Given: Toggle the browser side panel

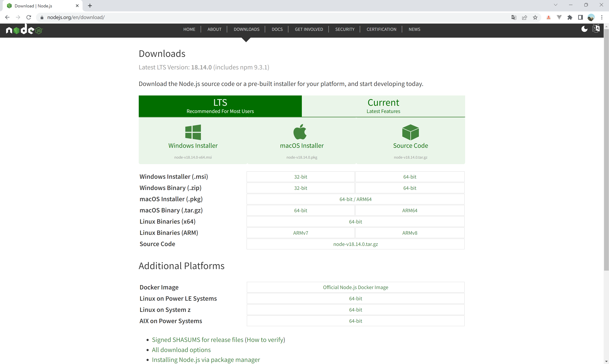Looking at the screenshot, I should [580, 17].
